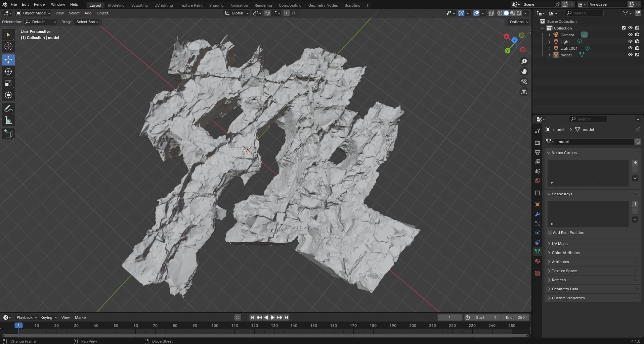
Task: Switch to Geometry Nodes workspace tab
Action: [323, 5]
